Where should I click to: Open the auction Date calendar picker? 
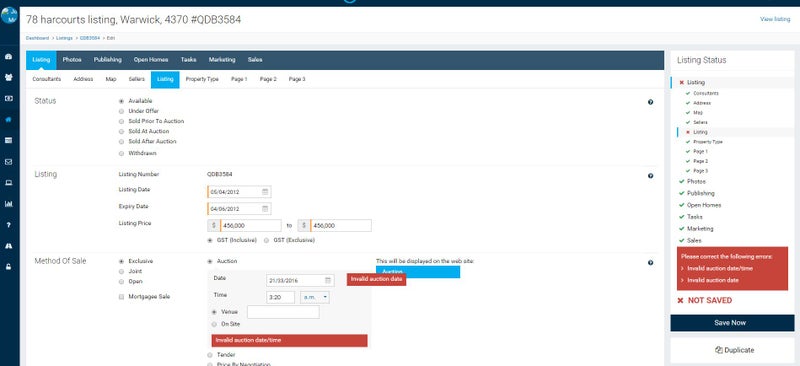329,280
